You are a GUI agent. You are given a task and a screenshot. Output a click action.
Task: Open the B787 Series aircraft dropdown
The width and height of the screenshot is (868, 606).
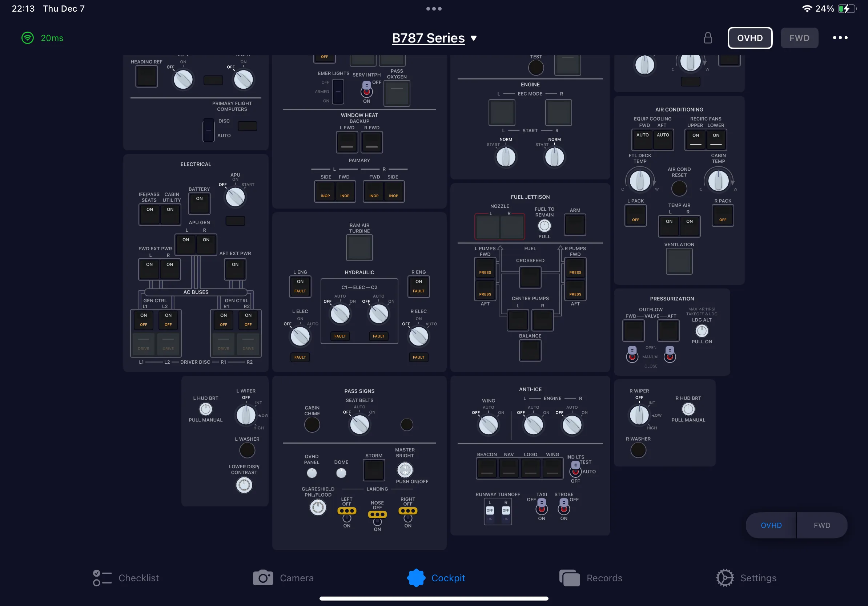tap(434, 38)
